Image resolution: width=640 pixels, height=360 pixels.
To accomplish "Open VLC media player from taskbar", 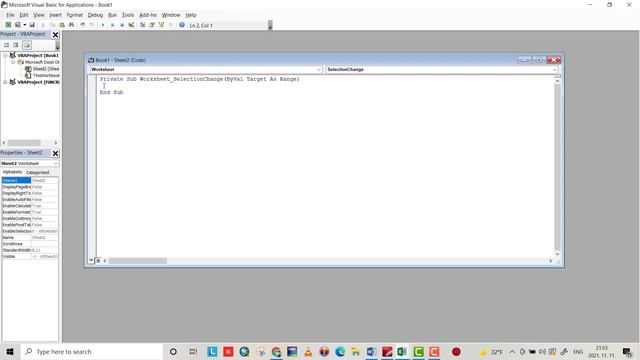I will [308, 351].
